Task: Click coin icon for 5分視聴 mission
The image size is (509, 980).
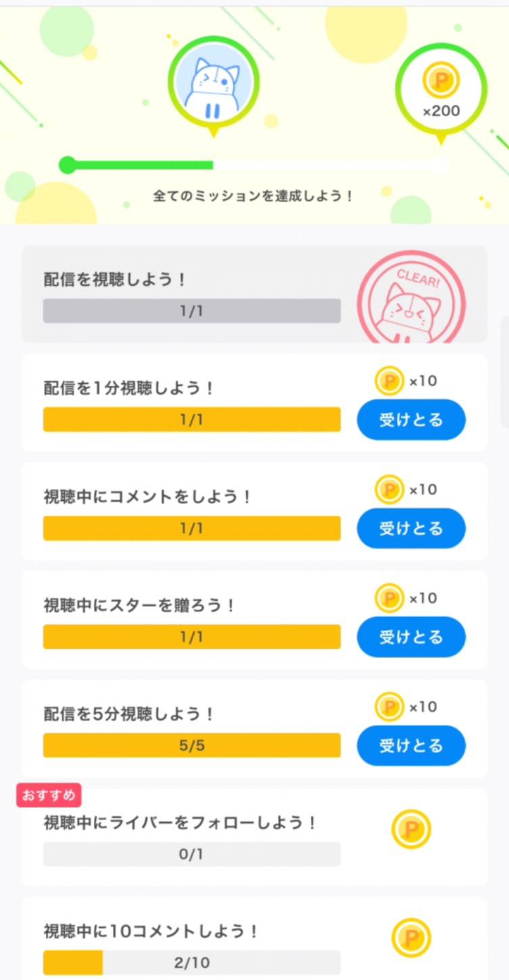Action: (389, 707)
